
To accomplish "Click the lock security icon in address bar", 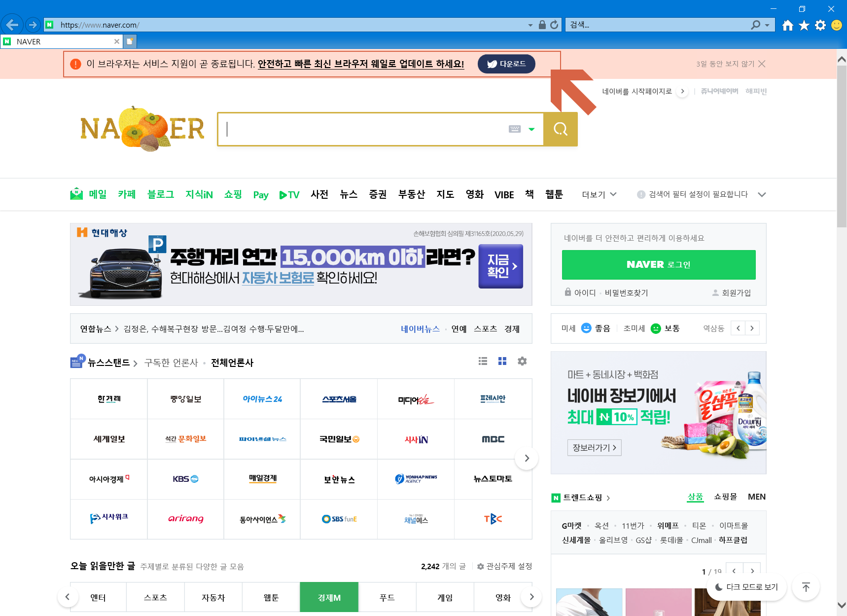I will click(x=542, y=25).
